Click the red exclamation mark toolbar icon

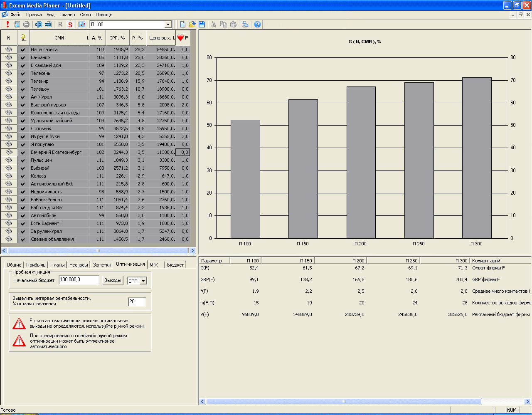7,25
